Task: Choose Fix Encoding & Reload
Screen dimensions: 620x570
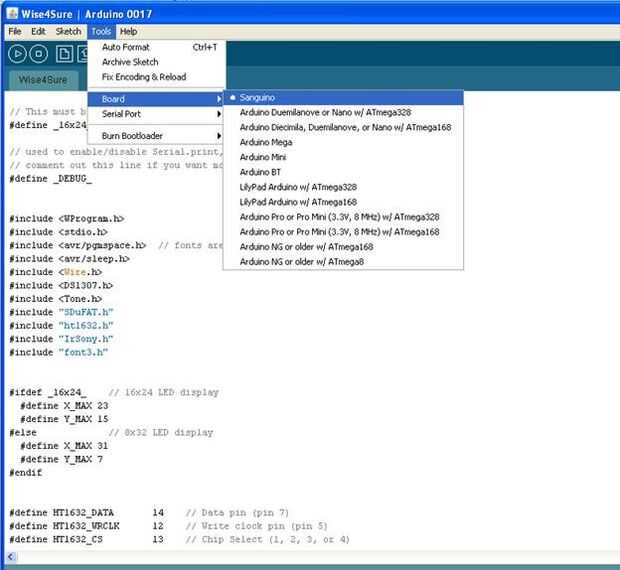Action: (x=157, y=77)
